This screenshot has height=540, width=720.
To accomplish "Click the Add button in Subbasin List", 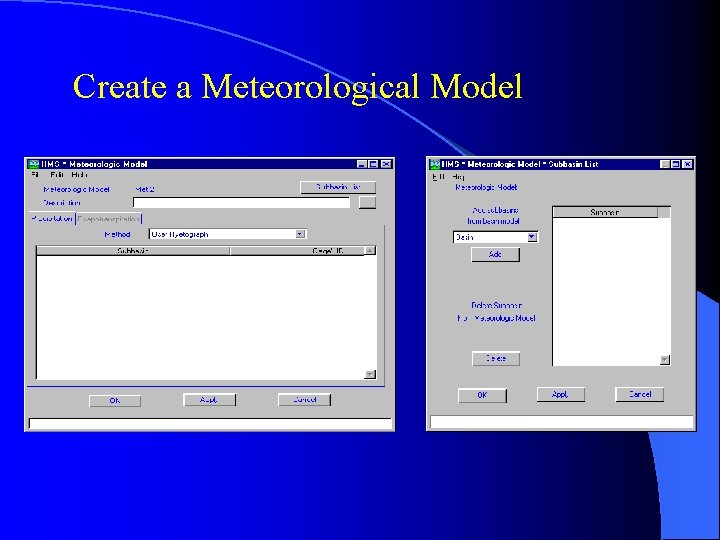I will click(x=495, y=254).
